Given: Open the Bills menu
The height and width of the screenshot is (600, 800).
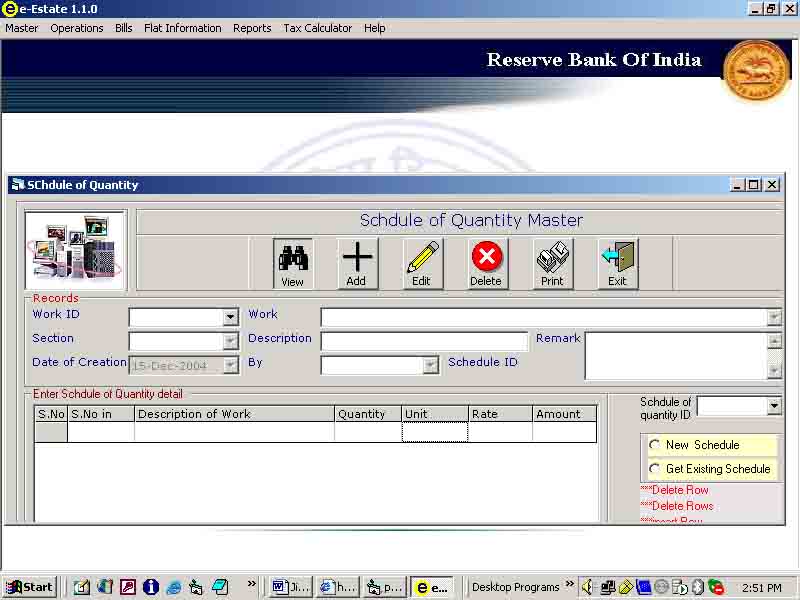Looking at the screenshot, I should [123, 29].
